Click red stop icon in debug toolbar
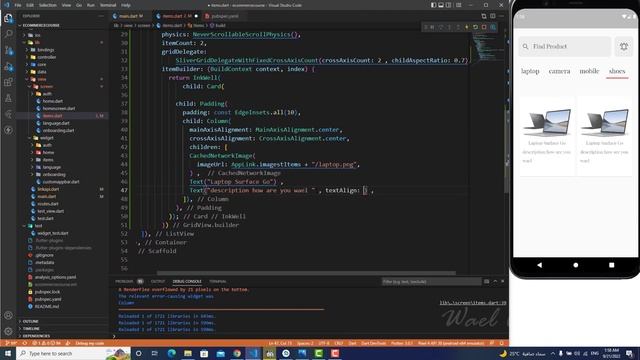The width and height of the screenshot is (640, 360). [x=484, y=27]
